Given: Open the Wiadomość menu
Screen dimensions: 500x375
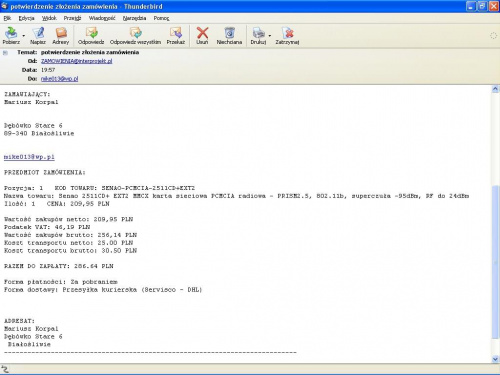Looking at the screenshot, I should 102,18.
